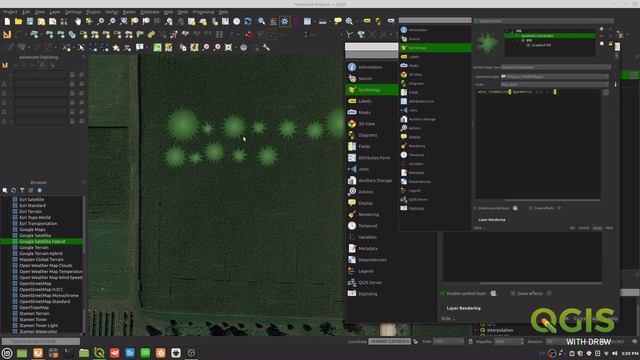
Task: Click the Collapse All icon in Browser panel
Action: 31,190
